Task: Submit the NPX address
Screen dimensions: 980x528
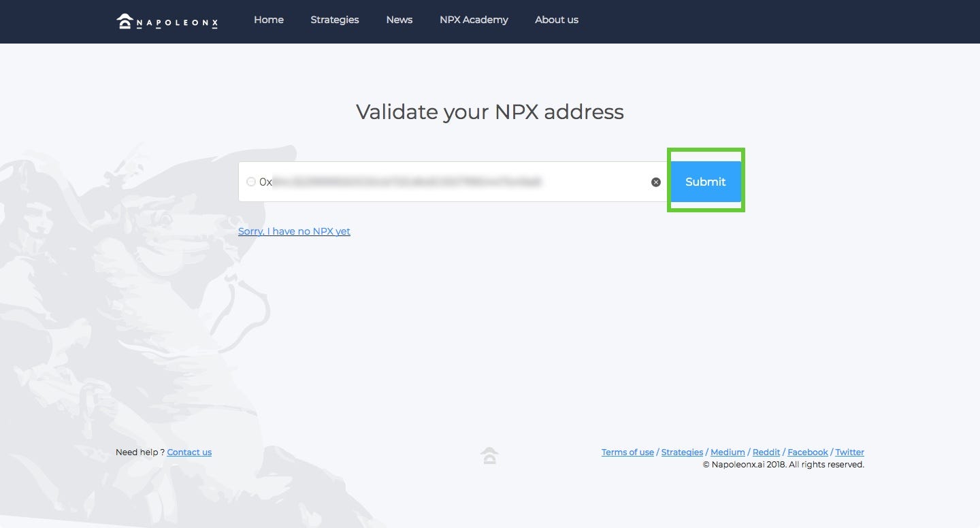Action: pos(706,182)
